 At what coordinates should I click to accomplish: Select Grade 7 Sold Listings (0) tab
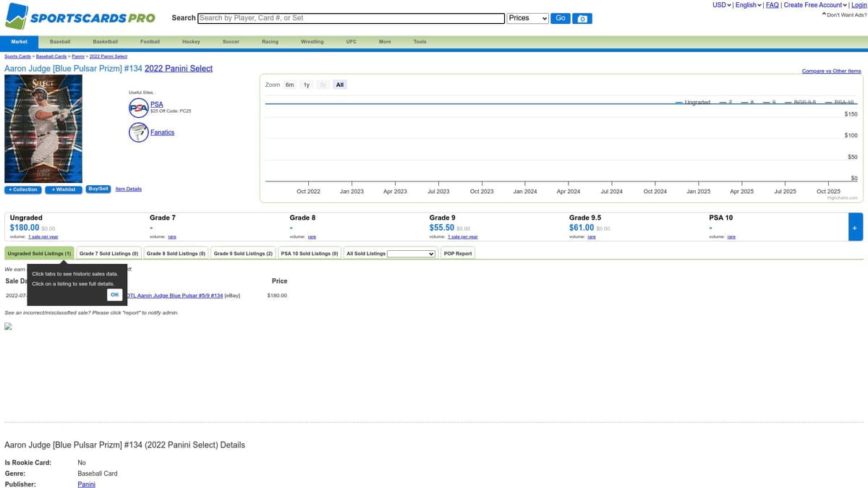tap(109, 254)
